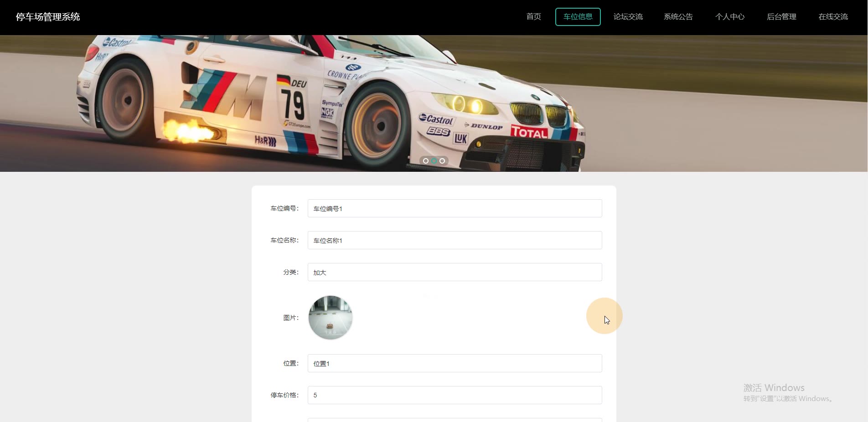Select the middle active carousel dot
The height and width of the screenshot is (422, 868).
point(434,161)
